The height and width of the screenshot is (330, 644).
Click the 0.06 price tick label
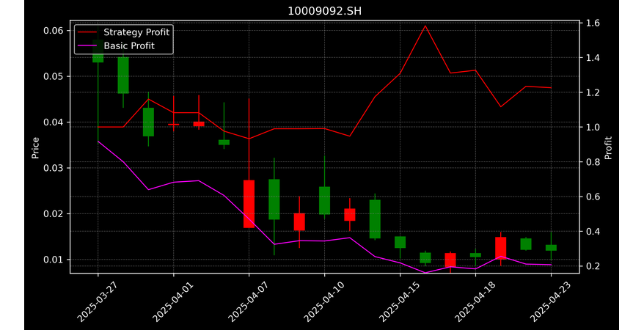[x=54, y=31]
